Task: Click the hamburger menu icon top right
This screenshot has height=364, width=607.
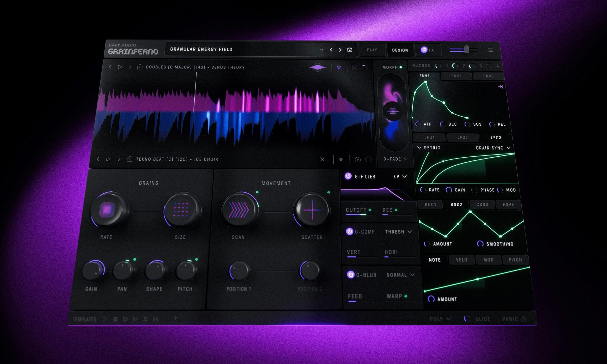Action: [491, 50]
